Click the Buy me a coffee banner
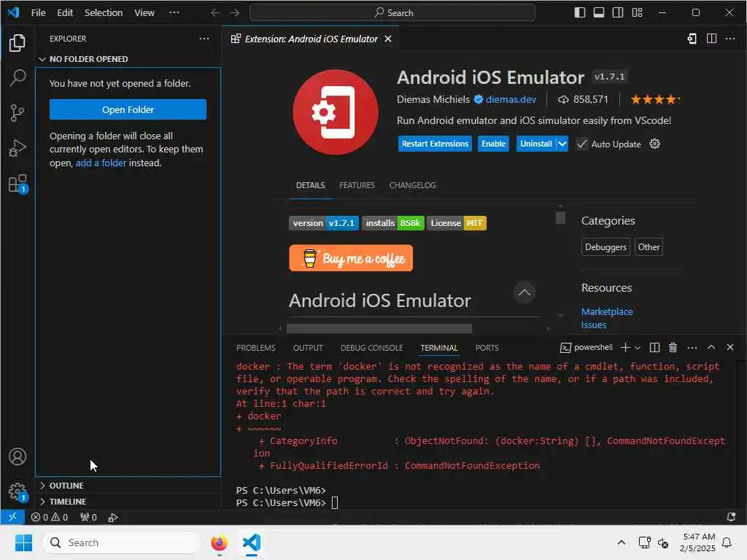This screenshot has height=560, width=747. (x=351, y=258)
